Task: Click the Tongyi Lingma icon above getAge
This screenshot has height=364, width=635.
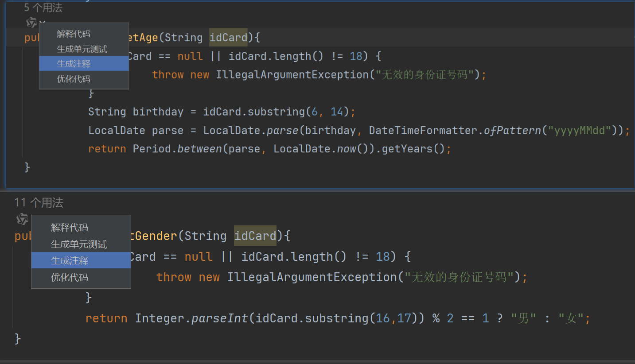Action: [x=31, y=22]
